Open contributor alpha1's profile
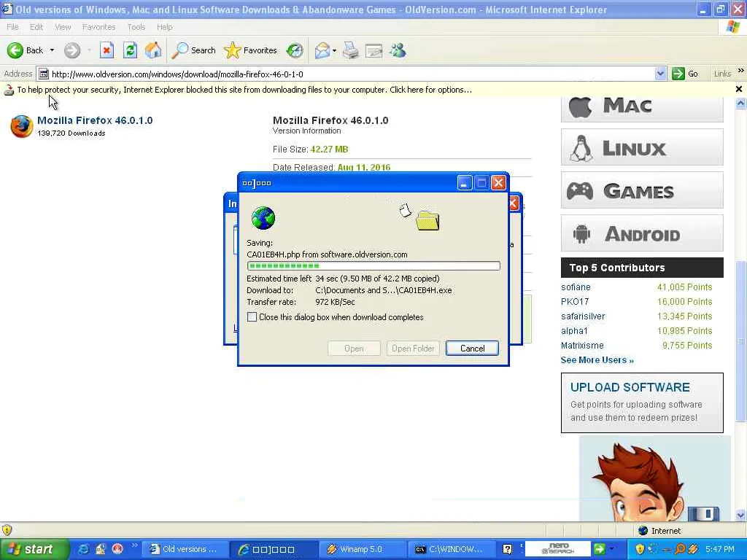This screenshot has width=747, height=560. 574,331
